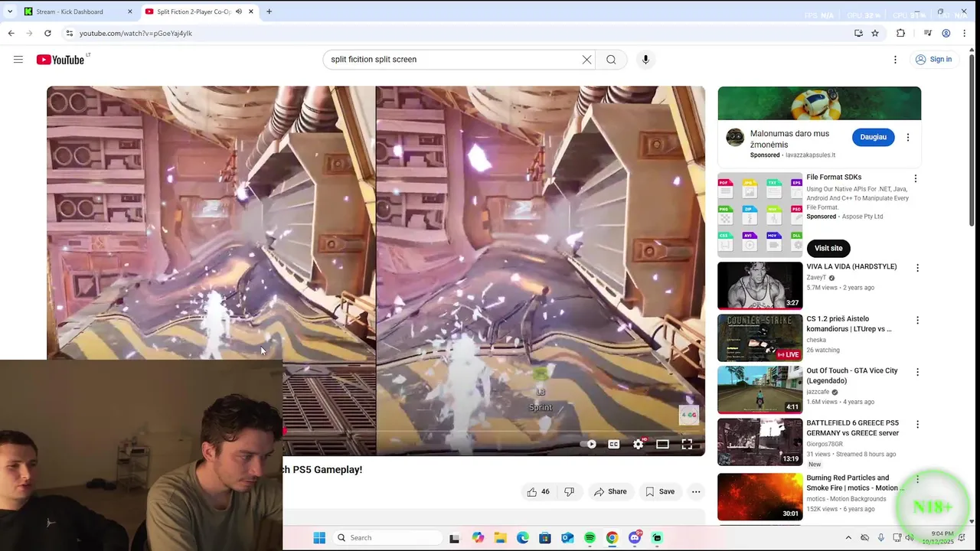980x551 pixels.
Task: Bookmark this page with the star
Action: point(875,33)
